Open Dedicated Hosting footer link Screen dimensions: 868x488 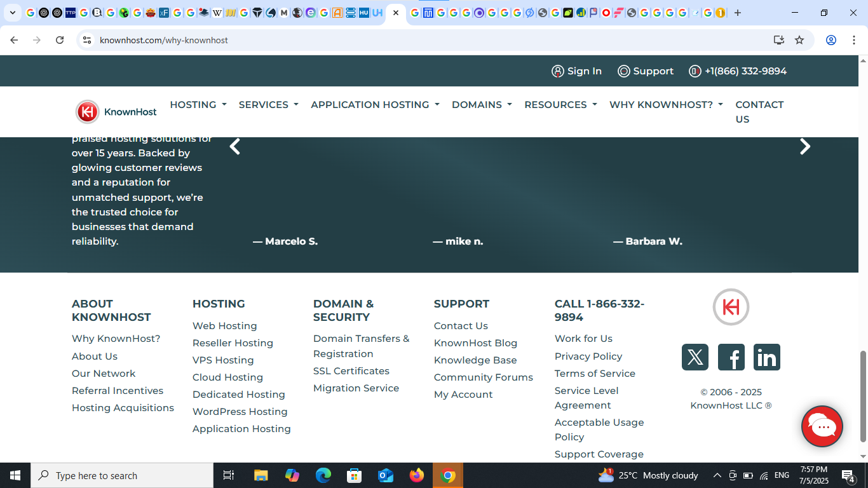[239, 395]
